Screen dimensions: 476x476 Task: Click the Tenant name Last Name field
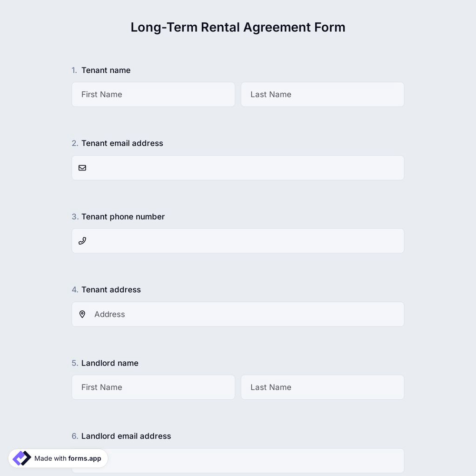coord(322,94)
